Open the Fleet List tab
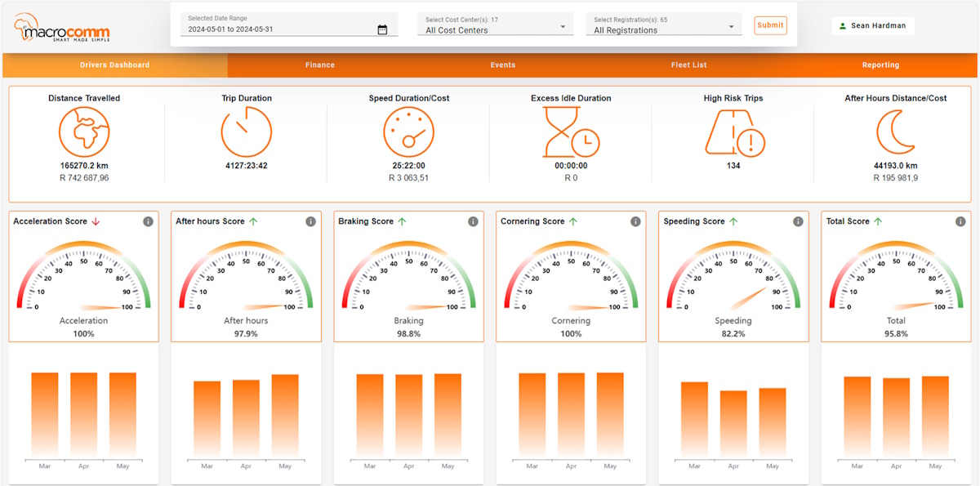The width and height of the screenshot is (980, 486). [x=688, y=65]
